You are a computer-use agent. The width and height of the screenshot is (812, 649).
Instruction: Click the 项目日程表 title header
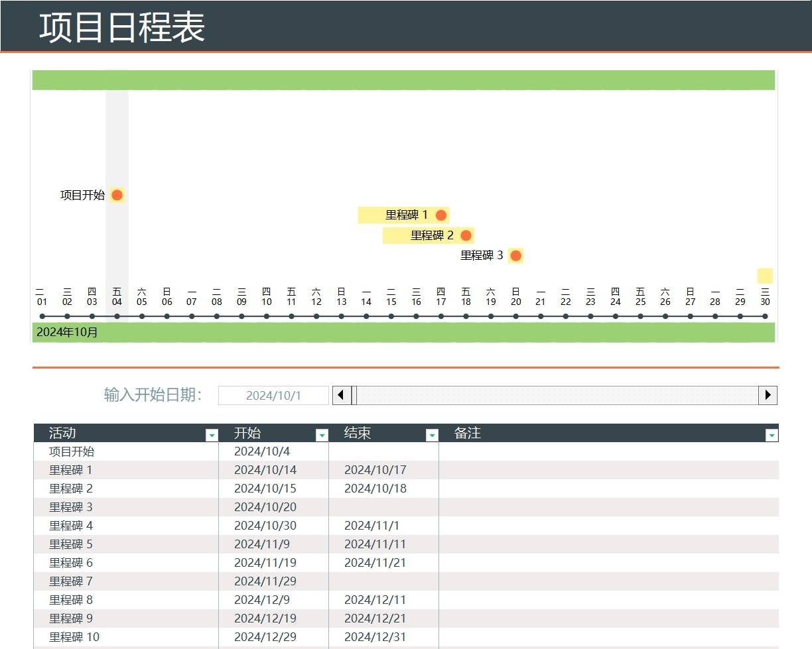pos(123,27)
